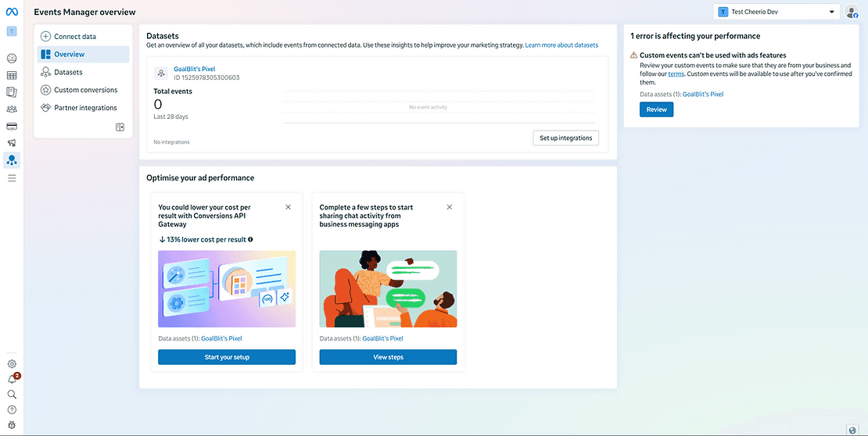The height and width of the screenshot is (436, 868).
Task: Open Settings gear icon in left rail
Action: pos(12,363)
